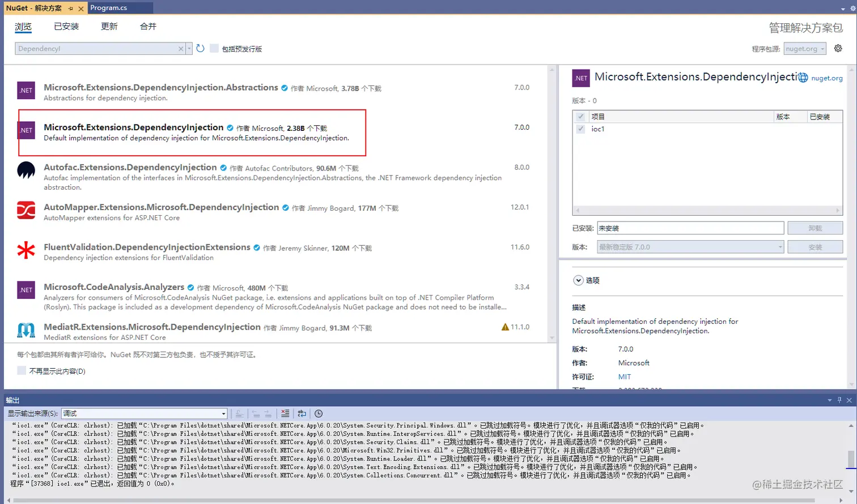Toggle the ioc1 project checkbox
Image resolution: width=857 pixels, height=504 pixels.
click(x=580, y=129)
